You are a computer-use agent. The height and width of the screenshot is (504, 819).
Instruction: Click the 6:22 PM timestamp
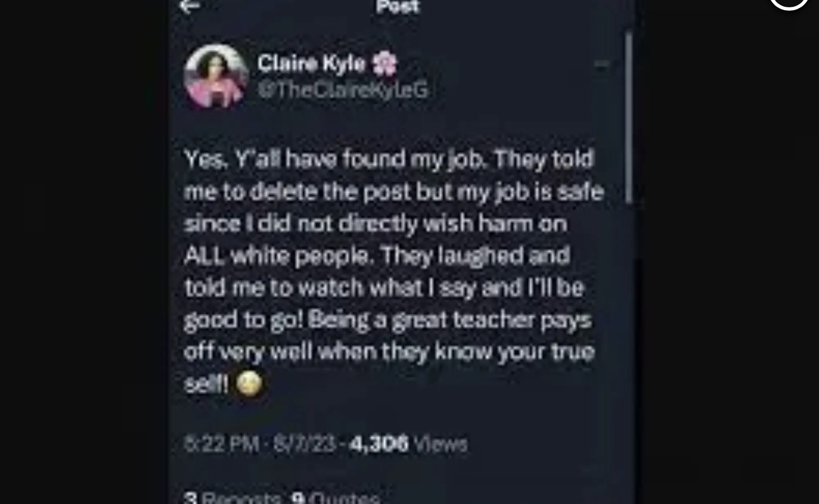pyautogui.click(x=221, y=444)
